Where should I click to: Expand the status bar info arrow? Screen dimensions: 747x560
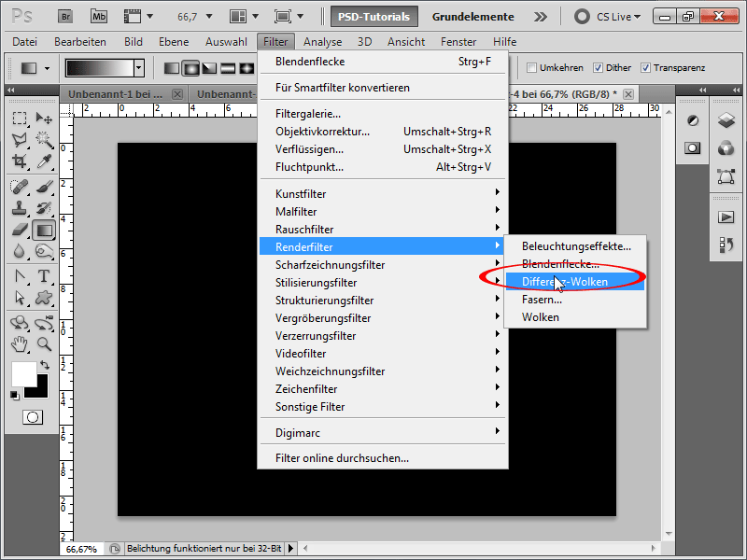click(x=291, y=549)
